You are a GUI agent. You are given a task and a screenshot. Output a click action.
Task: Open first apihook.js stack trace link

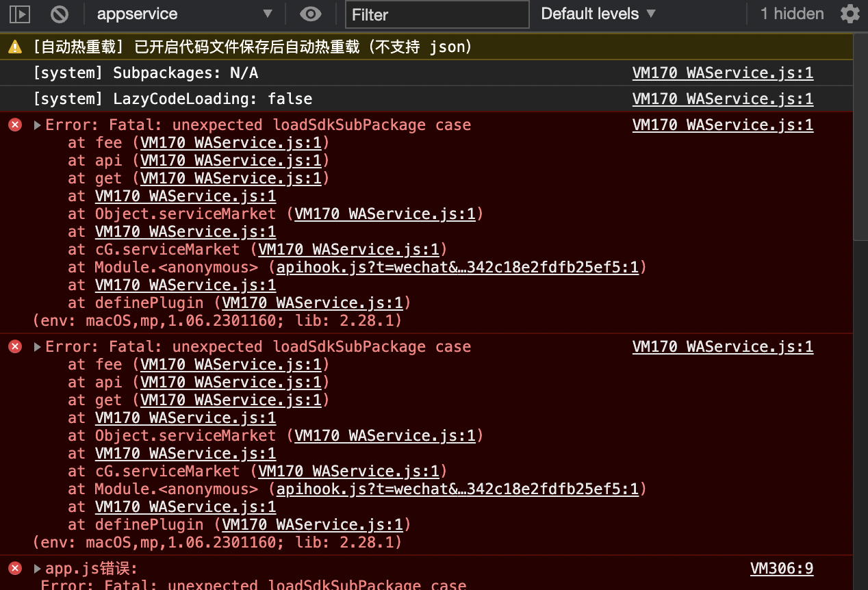[x=457, y=267]
